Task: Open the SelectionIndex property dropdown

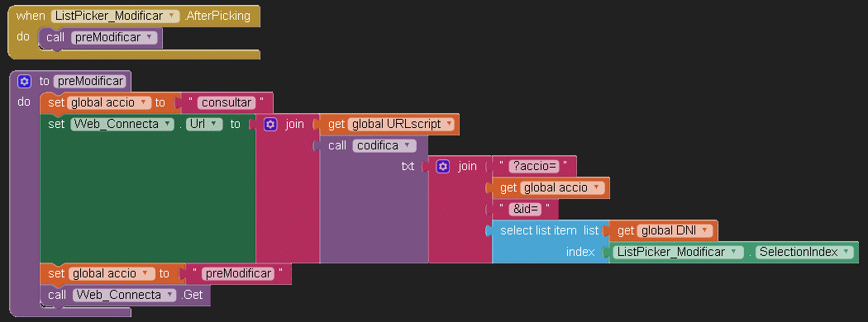Action: tap(846, 253)
